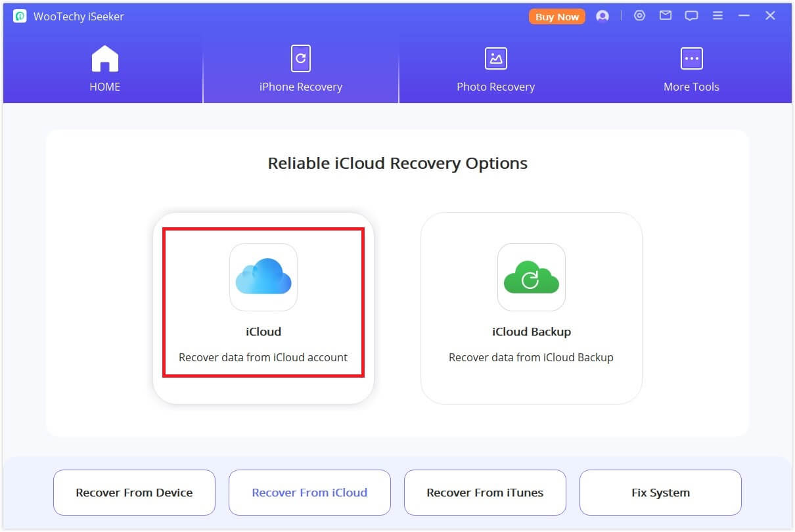Open the user account avatar icon
Image resolution: width=795 pixels, height=532 pixels.
tap(602, 16)
